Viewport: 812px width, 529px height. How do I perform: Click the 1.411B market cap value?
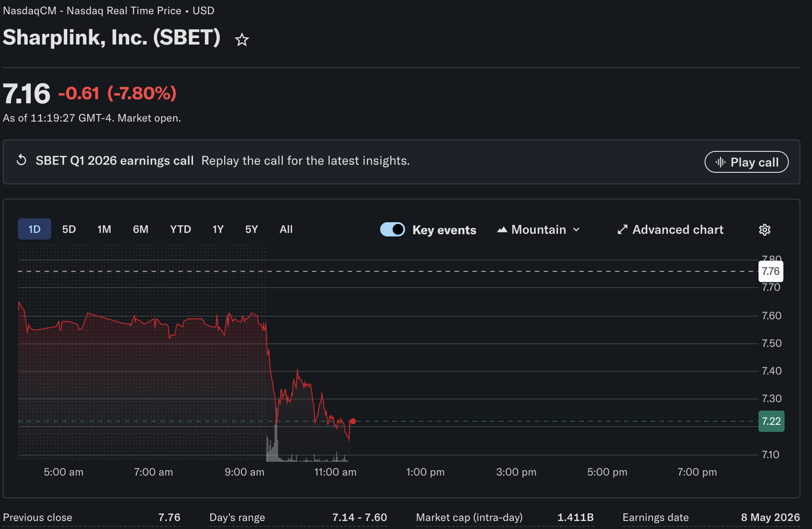pos(575,517)
